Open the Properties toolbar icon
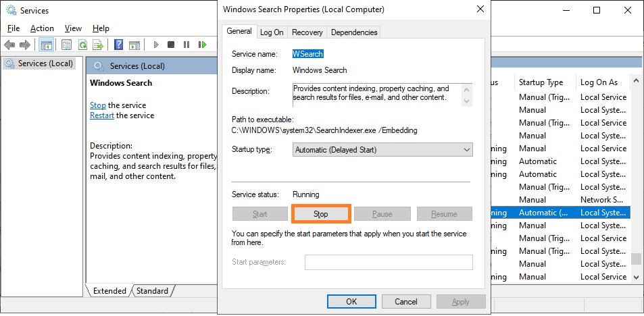The image size is (644, 316). click(66, 45)
